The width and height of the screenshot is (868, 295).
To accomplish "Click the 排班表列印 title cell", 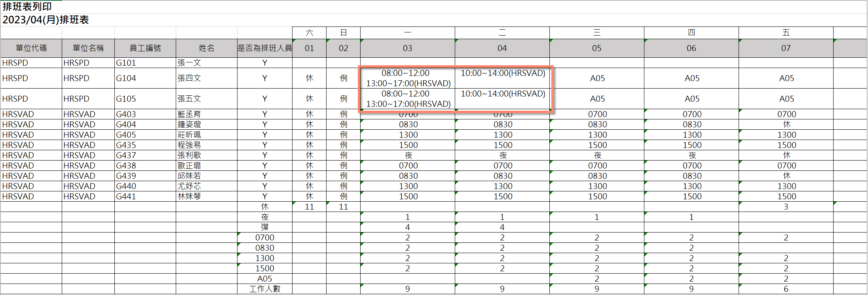I will click(27, 7).
